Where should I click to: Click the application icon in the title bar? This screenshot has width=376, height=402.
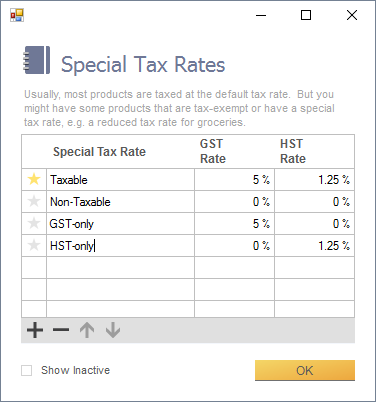coord(17,15)
